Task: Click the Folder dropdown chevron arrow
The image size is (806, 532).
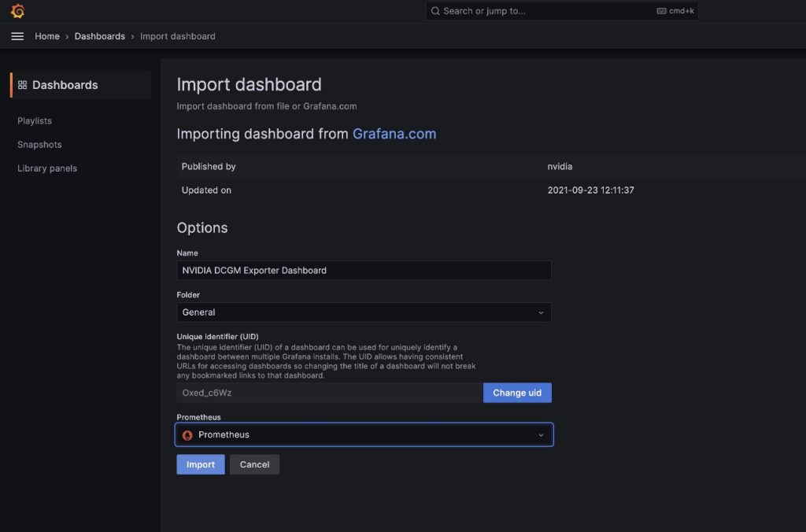Action: tap(541, 312)
